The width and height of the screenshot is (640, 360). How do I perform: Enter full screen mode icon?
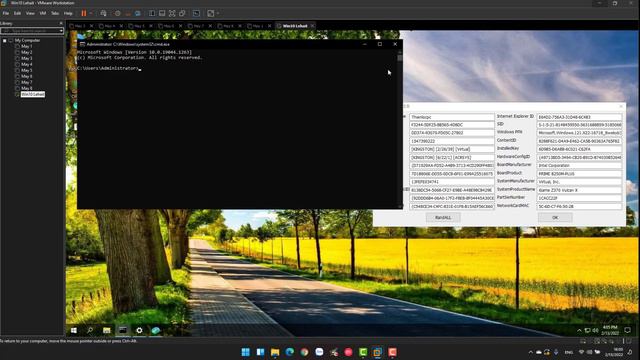(172, 13)
